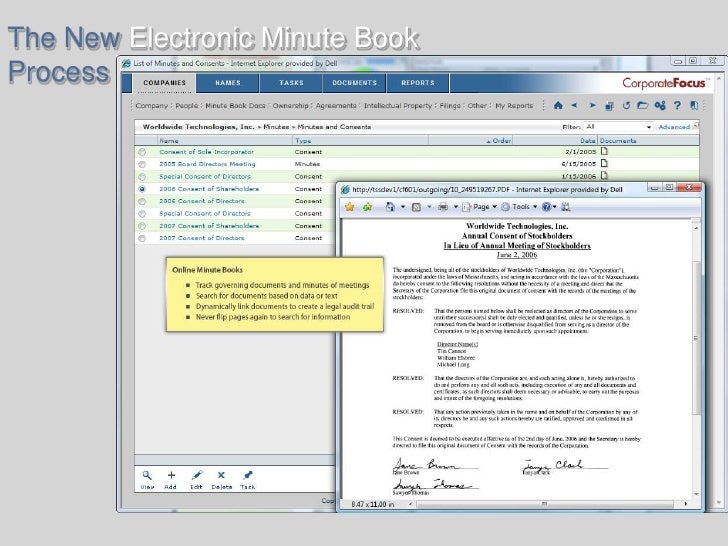
Task: Open document icon dated 1/15/2006
Action: tap(604, 175)
